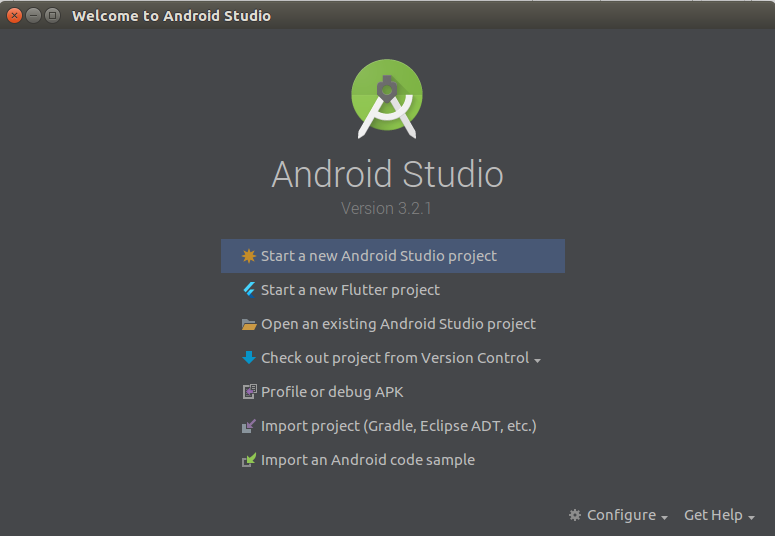
Task: Click the Import project arrow icon
Action: point(249,426)
